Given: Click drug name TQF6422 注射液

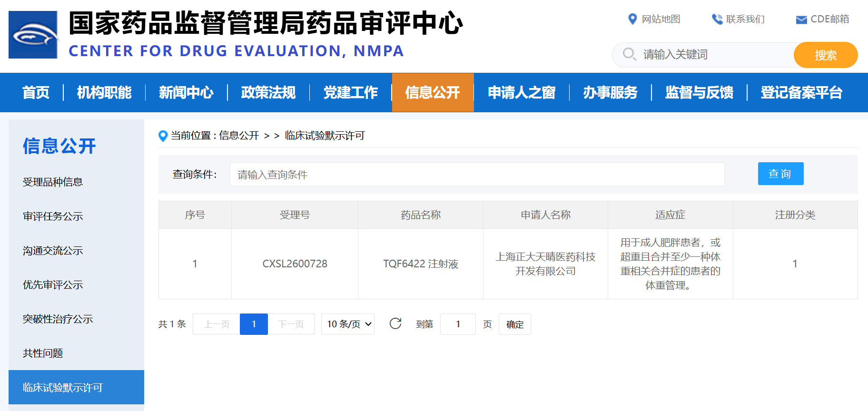Looking at the screenshot, I should tap(421, 264).
